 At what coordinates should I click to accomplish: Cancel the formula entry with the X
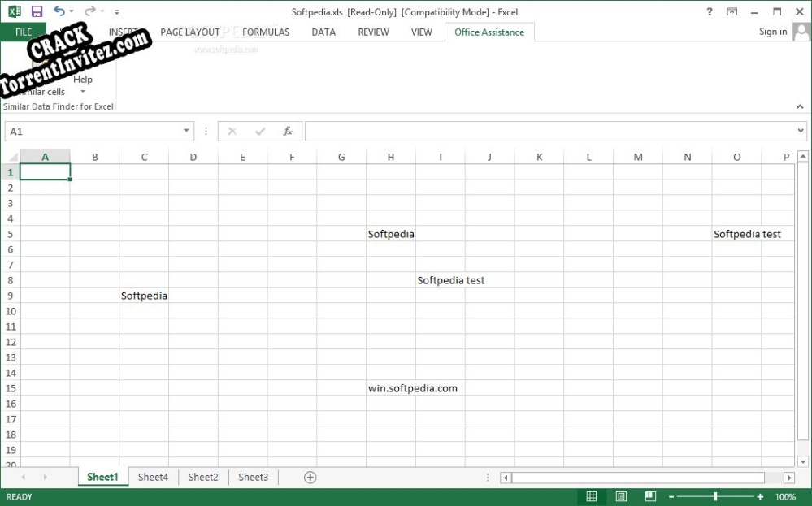232,131
